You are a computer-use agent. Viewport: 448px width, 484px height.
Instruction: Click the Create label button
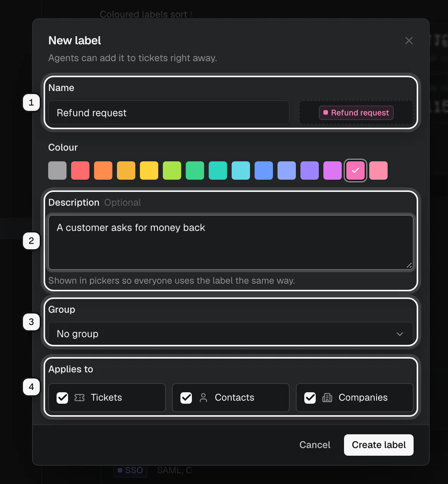[x=379, y=445]
